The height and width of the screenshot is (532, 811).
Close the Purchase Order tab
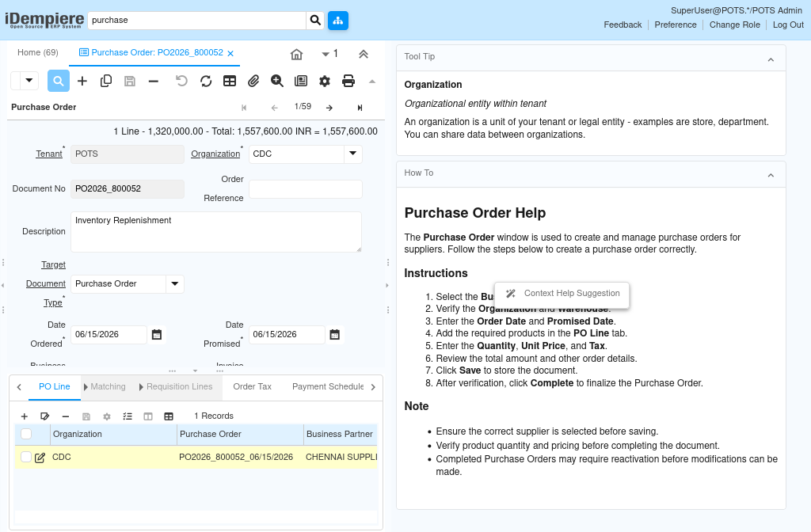point(230,53)
